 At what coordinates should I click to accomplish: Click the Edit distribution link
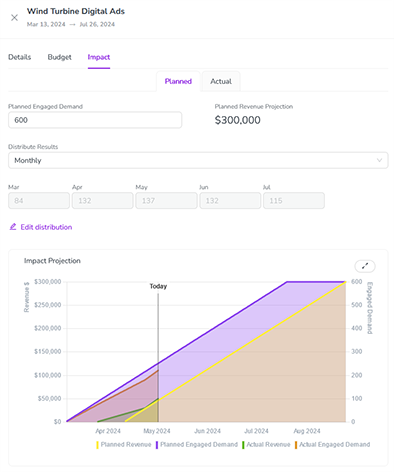tap(46, 227)
